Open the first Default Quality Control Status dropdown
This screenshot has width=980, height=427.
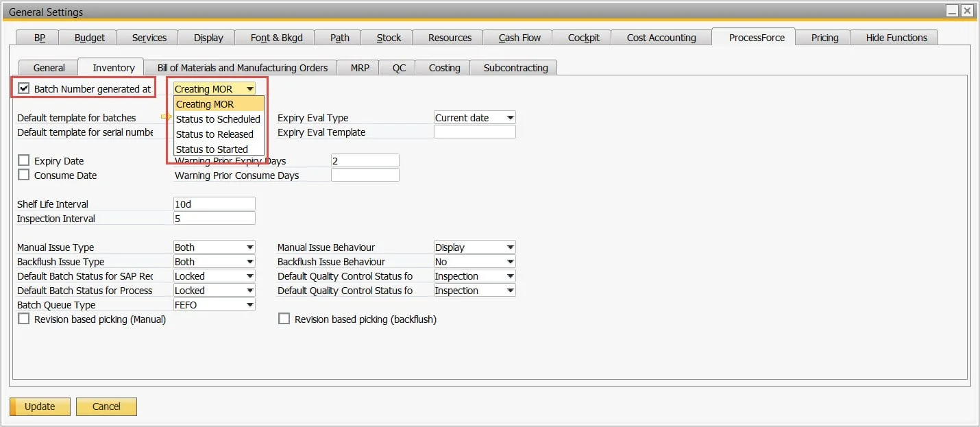tap(510, 276)
